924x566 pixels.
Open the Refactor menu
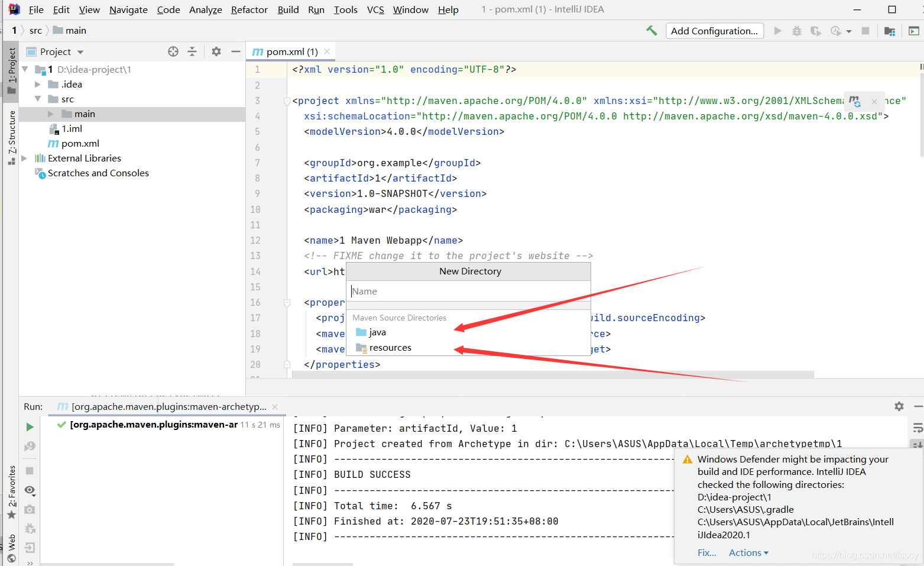[249, 9]
